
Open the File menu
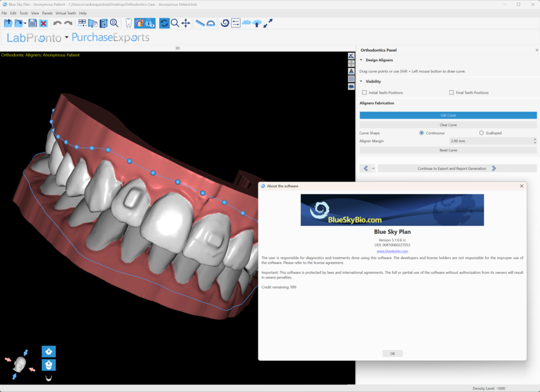click(4, 13)
